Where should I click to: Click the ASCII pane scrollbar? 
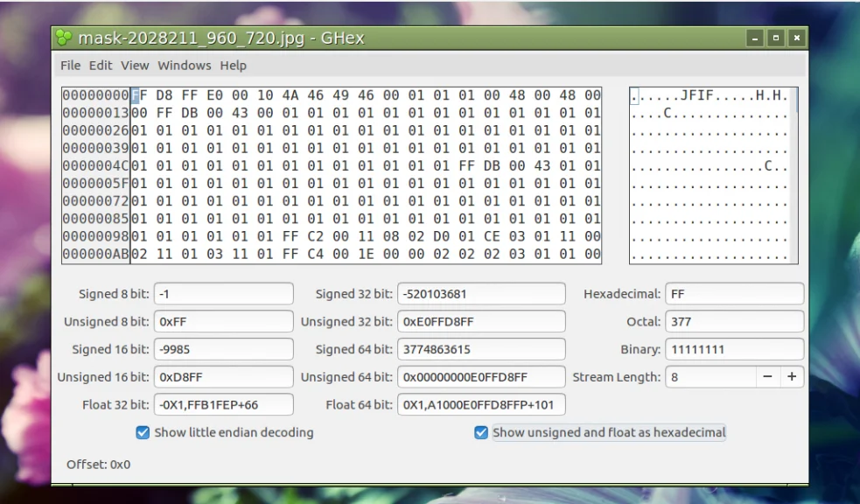click(x=794, y=176)
